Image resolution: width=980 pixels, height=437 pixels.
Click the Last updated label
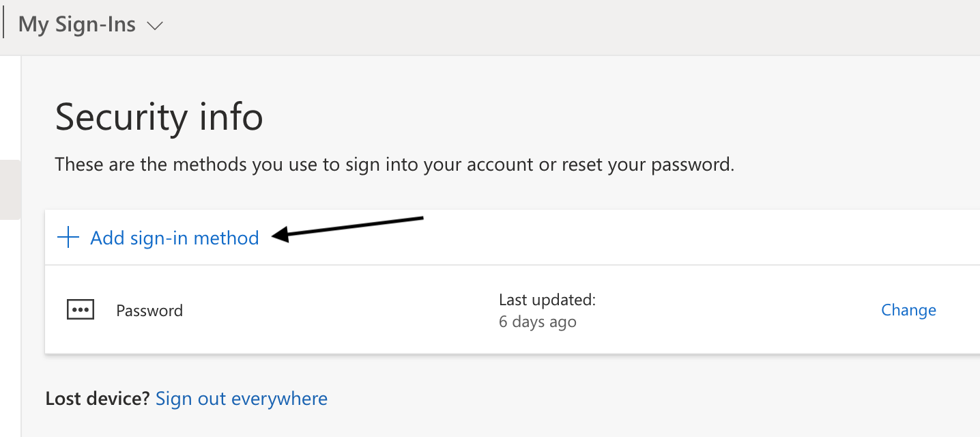(x=547, y=299)
